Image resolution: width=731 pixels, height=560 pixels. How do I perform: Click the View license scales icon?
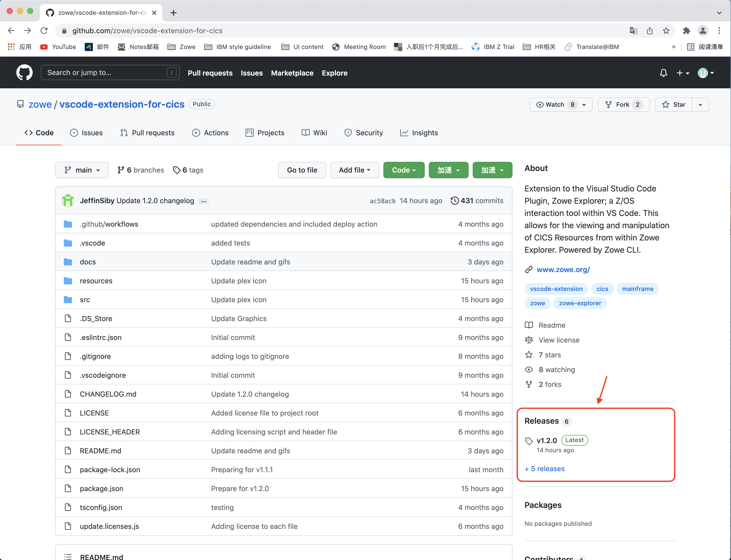pyautogui.click(x=529, y=340)
